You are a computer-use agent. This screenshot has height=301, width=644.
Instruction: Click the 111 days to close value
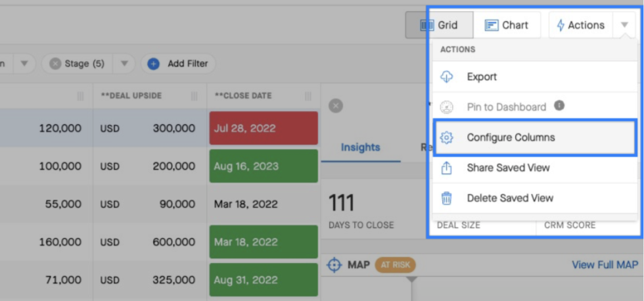(341, 203)
